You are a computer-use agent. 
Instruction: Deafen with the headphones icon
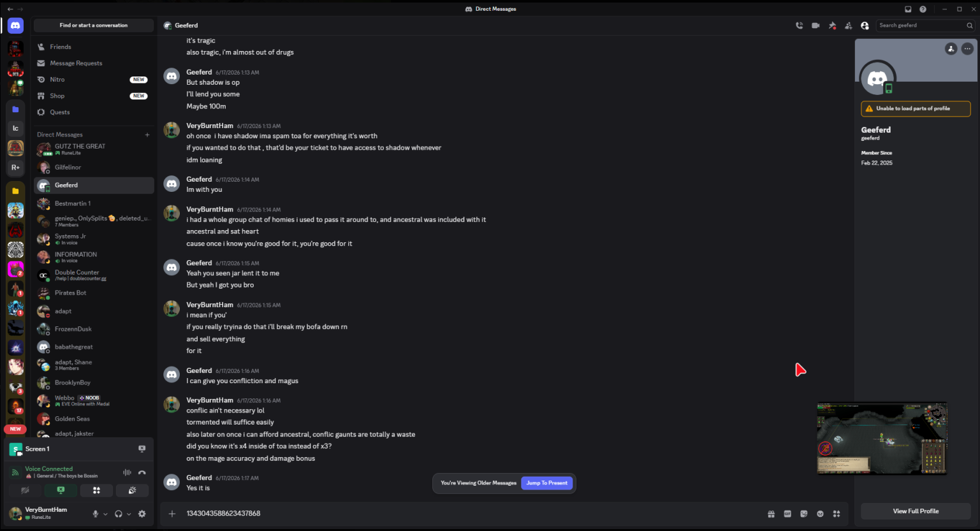tap(118, 514)
